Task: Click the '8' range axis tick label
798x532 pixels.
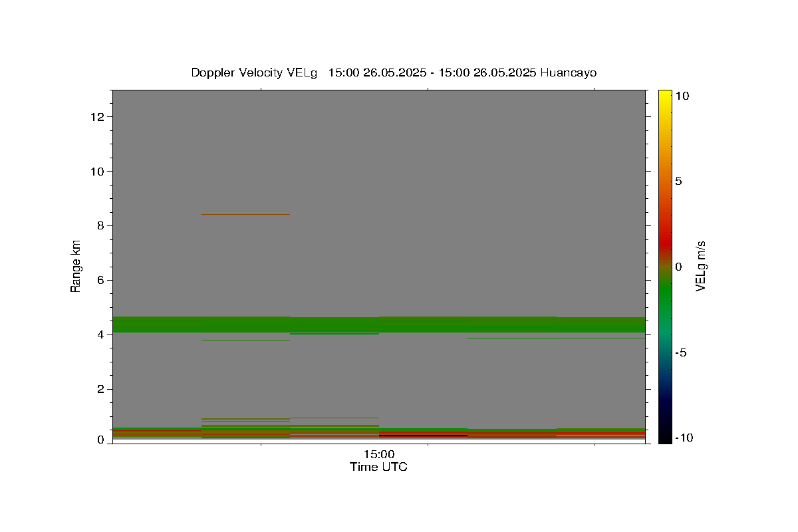Action: 102,225
